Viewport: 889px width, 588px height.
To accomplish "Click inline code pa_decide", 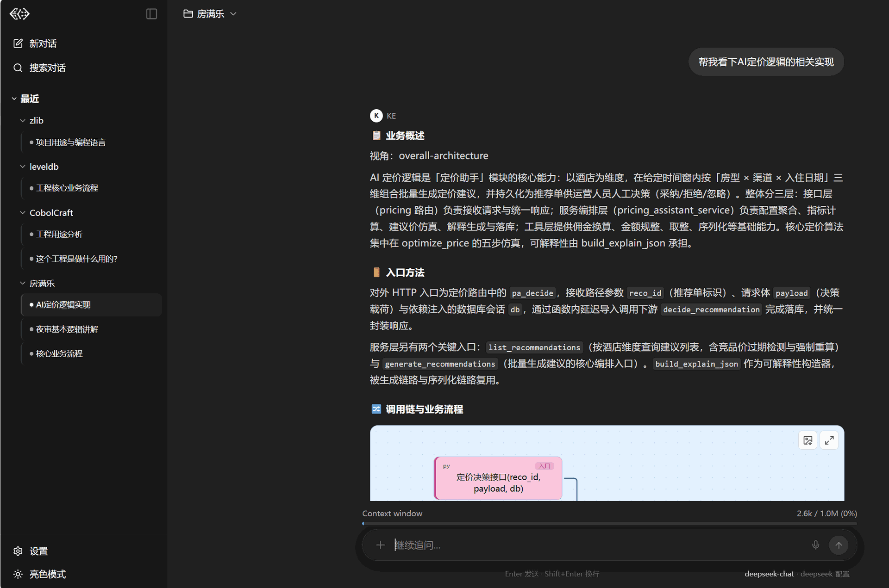I will (x=532, y=293).
